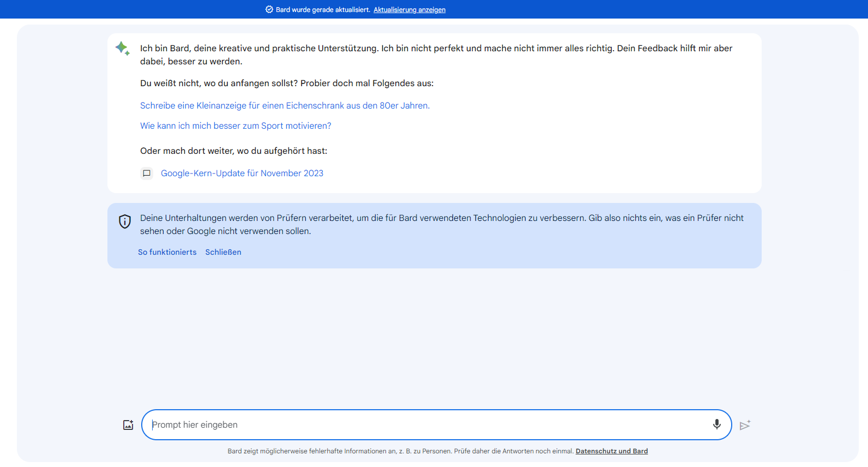Image resolution: width=868 pixels, height=467 pixels.
Task: Click the chat bubble icon beside Google-Kern-Update
Action: pyautogui.click(x=147, y=173)
